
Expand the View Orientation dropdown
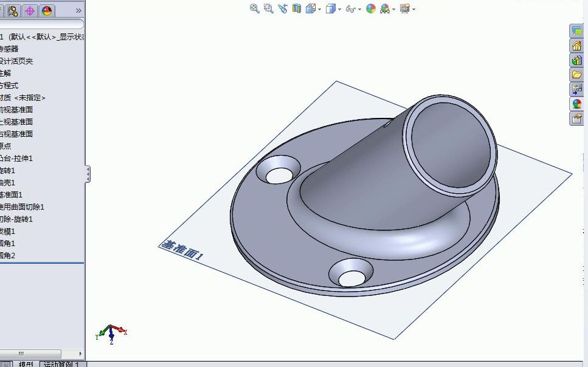pyautogui.click(x=320, y=10)
